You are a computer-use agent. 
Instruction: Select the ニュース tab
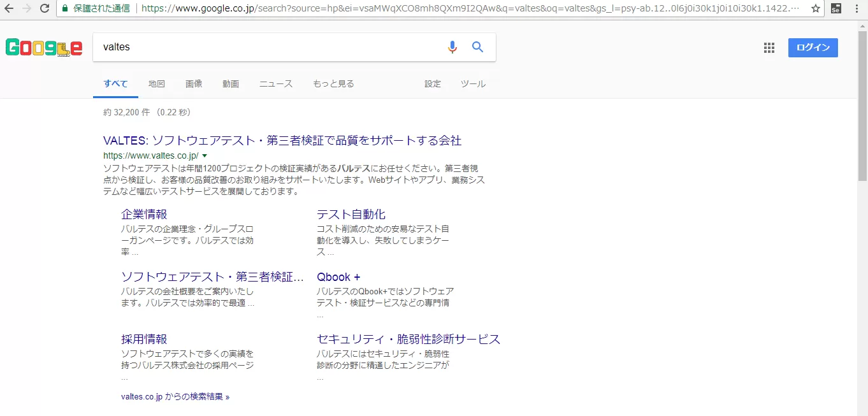pyautogui.click(x=275, y=83)
